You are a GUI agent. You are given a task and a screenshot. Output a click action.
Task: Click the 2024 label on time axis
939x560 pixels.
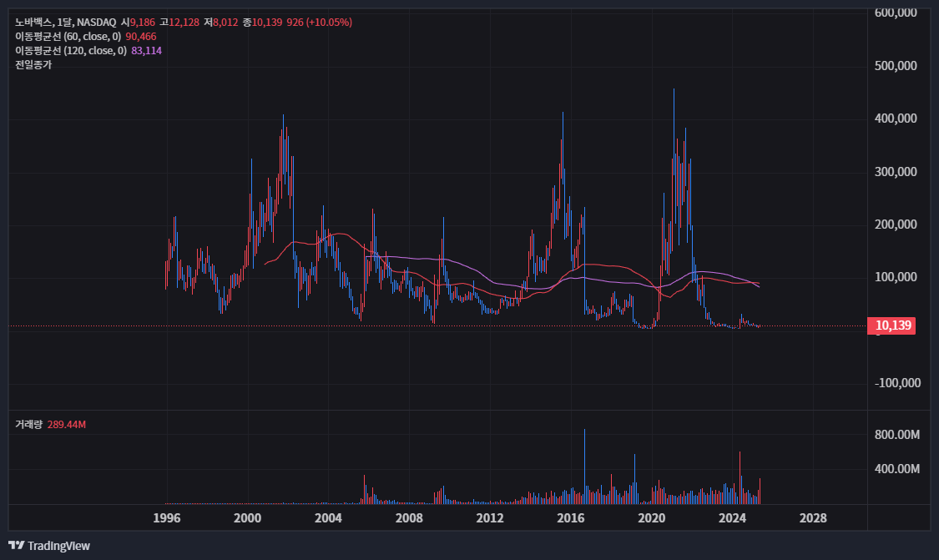(732, 518)
